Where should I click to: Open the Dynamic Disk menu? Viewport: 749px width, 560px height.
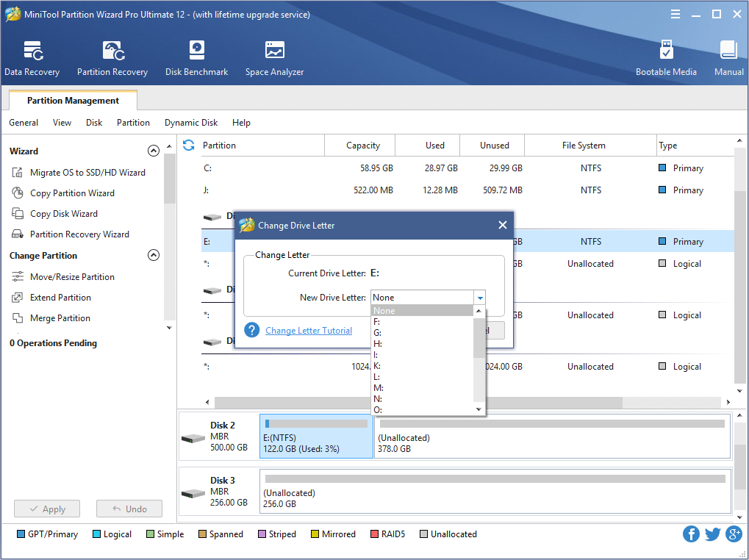pyautogui.click(x=191, y=123)
